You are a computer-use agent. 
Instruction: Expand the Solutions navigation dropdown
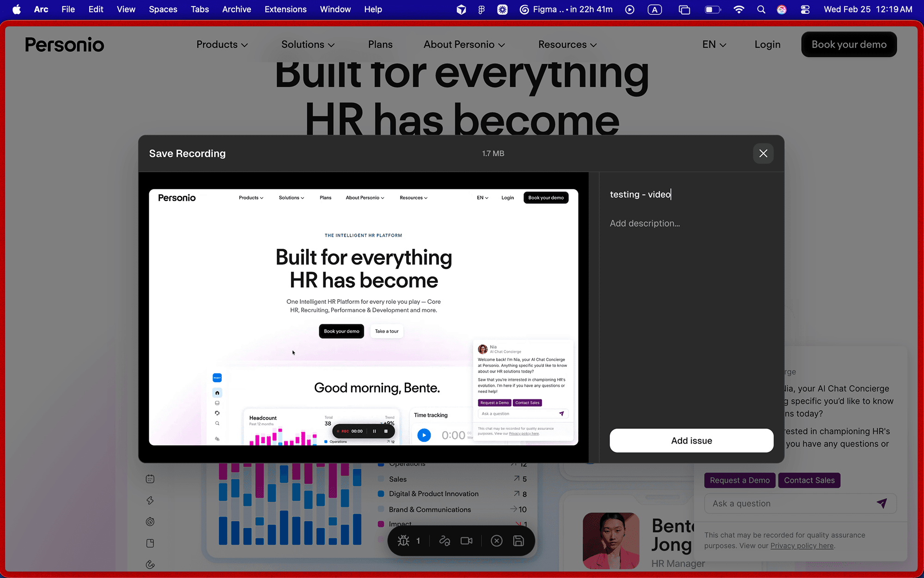click(x=308, y=44)
